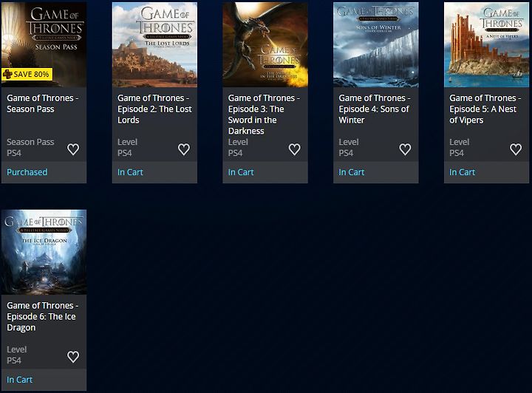Click 'Purchased' status on Season Pass
Viewport: 532px width, 393px height.
(x=27, y=172)
